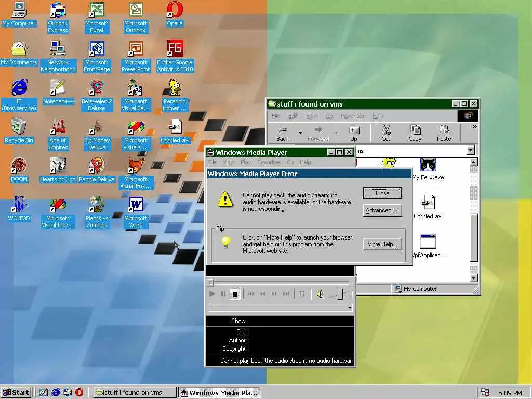Switch to stuff i found on vms taskbar button
The width and height of the screenshot is (532, 399).
tap(135, 393)
